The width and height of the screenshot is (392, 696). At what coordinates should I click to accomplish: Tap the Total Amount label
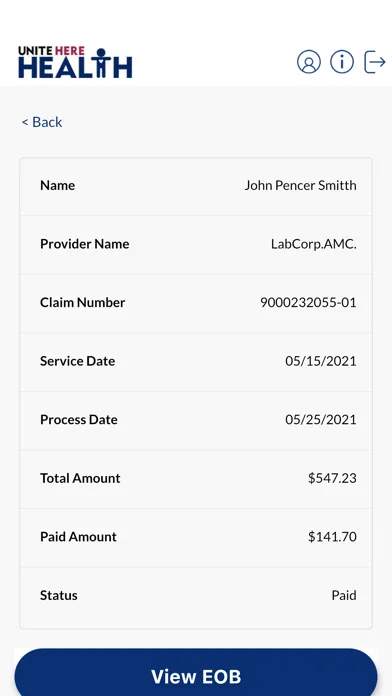coord(80,478)
